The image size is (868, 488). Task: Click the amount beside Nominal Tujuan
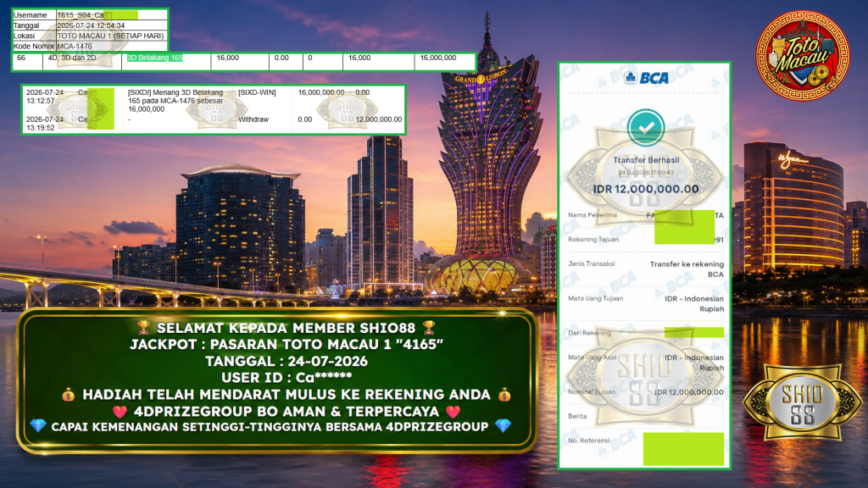(x=689, y=392)
